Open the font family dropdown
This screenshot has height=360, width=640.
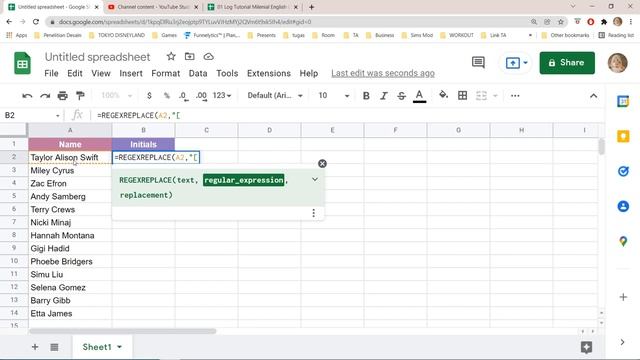click(275, 96)
